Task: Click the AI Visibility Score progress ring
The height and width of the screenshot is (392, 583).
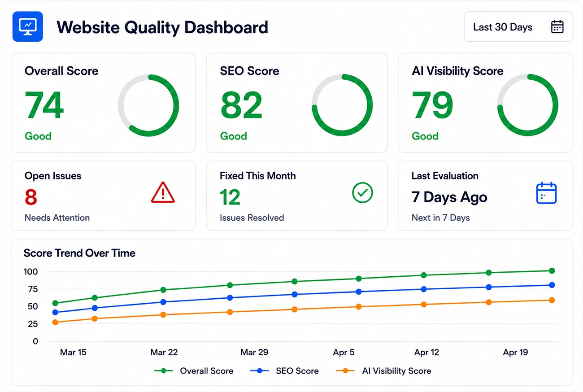Action: (x=528, y=105)
